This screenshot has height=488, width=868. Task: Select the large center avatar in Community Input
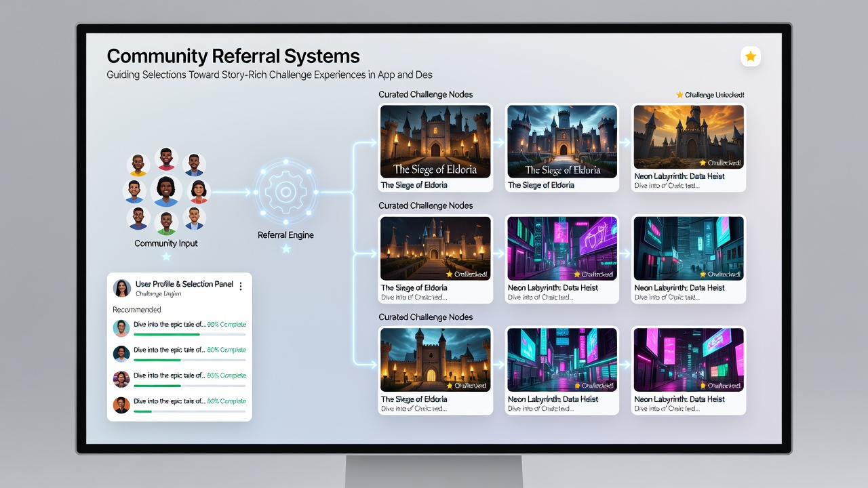(166, 190)
